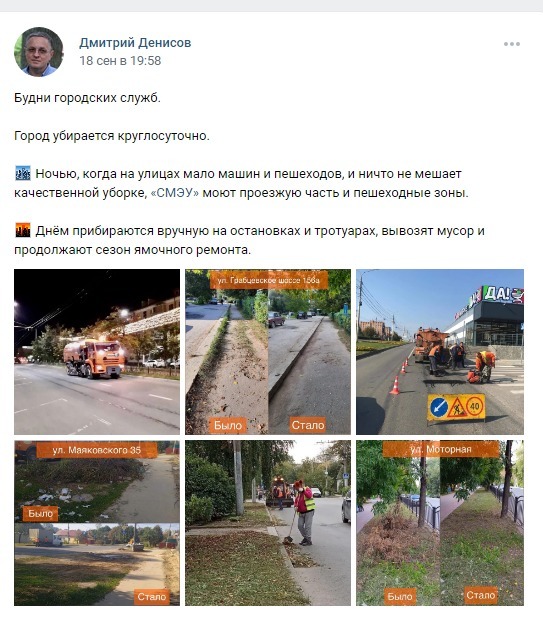Click the sunset cityscape emoji icon
This screenshot has height=618, width=543.
[x=23, y=231]
